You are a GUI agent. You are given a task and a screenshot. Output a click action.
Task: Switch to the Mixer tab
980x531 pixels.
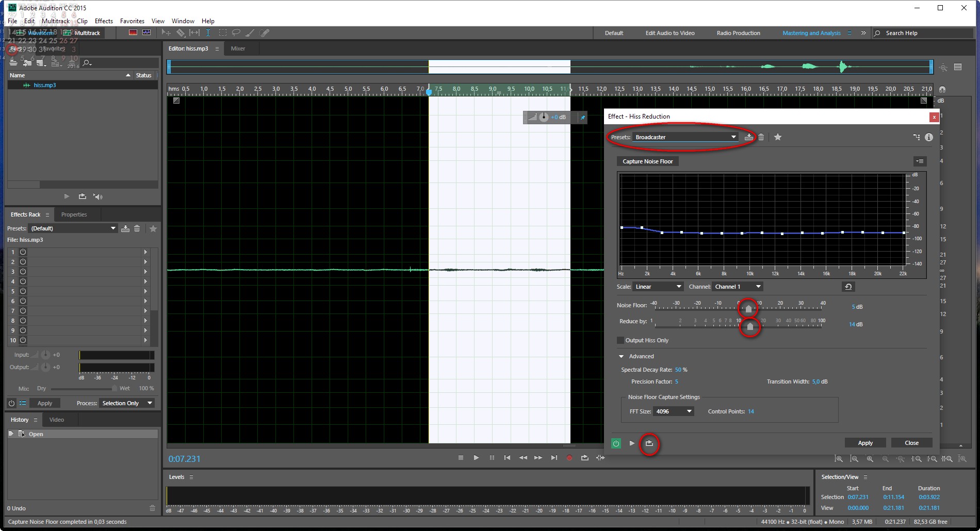click(238, 48)
